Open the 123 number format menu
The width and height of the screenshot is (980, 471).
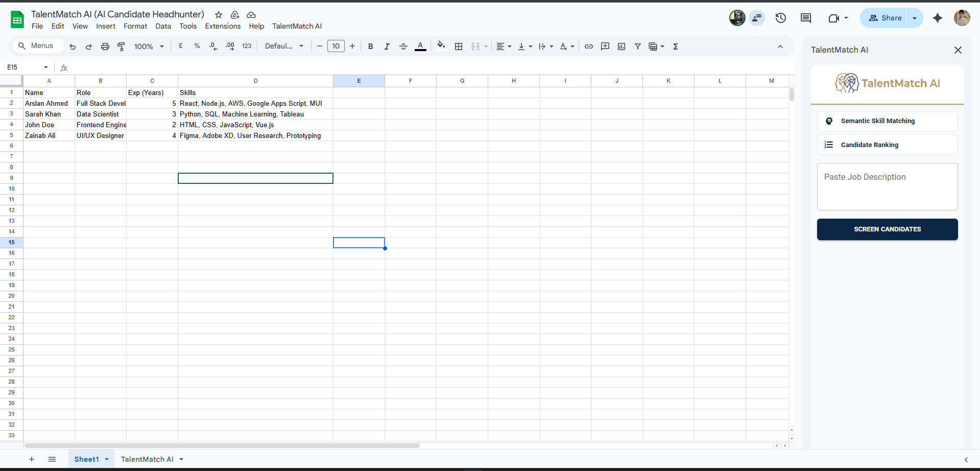click(247, 46)
